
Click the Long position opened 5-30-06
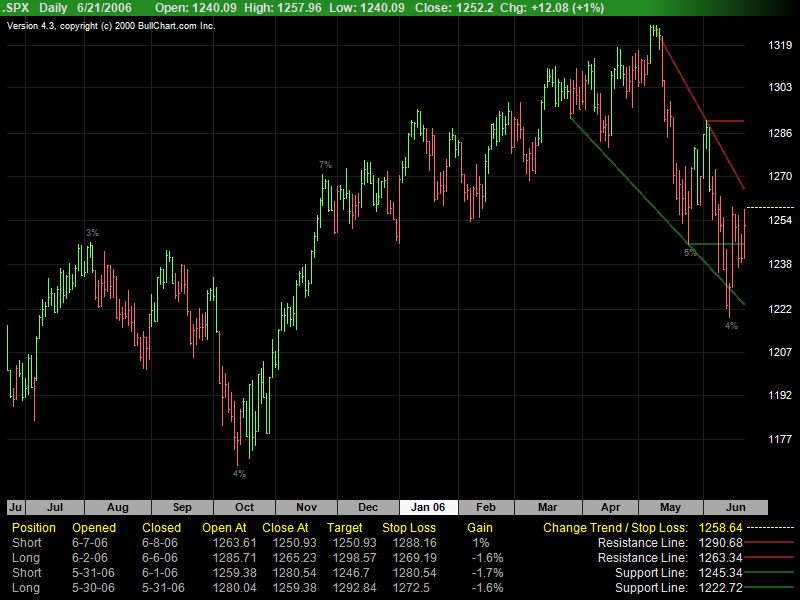click(x=26, y=588)
